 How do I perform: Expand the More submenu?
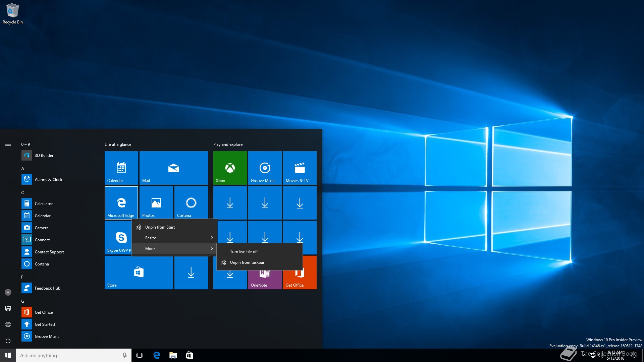[174, 249]
